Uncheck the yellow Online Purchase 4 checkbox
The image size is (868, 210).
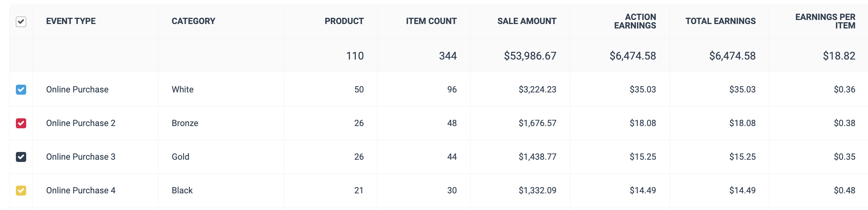pos(21,190)
